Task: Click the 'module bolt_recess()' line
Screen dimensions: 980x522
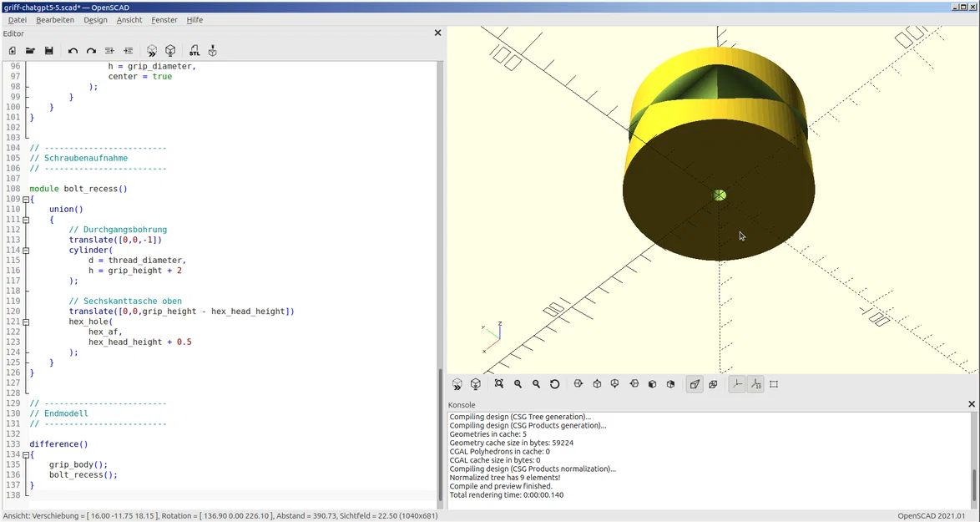Action: pos(78,188)
